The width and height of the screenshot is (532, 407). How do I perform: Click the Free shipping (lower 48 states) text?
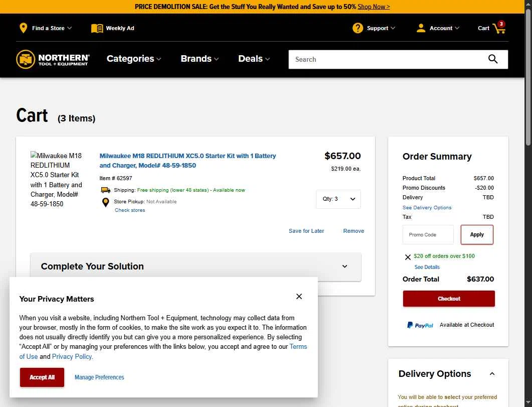(x=172, y=190)
